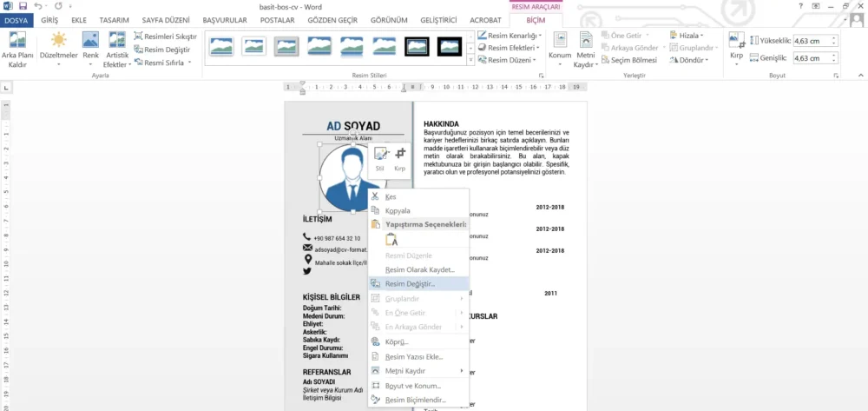Image resolution: width=868 pixels, height=411 pixels.
Task: Click Undo arrow in title bar
Action: coord(37,7)
